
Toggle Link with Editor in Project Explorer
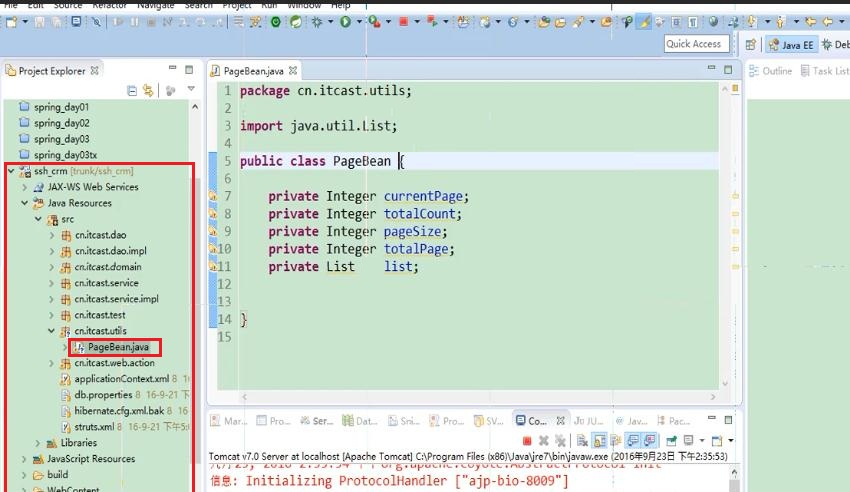click(x=147, y=90)
